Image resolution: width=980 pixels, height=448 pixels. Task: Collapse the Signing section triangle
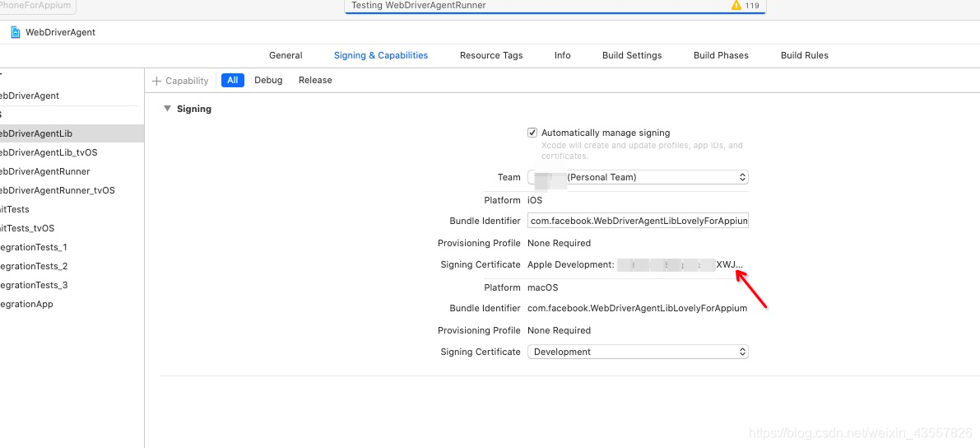coord(167,108)
